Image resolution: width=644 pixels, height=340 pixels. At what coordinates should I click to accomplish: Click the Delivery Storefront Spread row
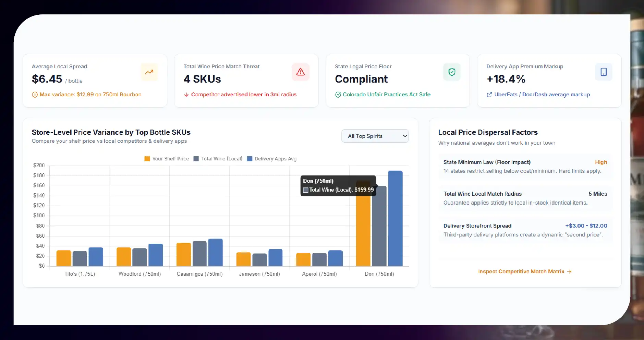(x=525, y=230)
